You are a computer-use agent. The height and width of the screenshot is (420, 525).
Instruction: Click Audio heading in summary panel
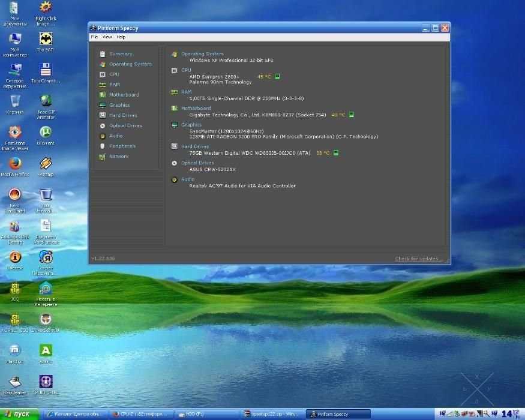[x=187, y=179]
